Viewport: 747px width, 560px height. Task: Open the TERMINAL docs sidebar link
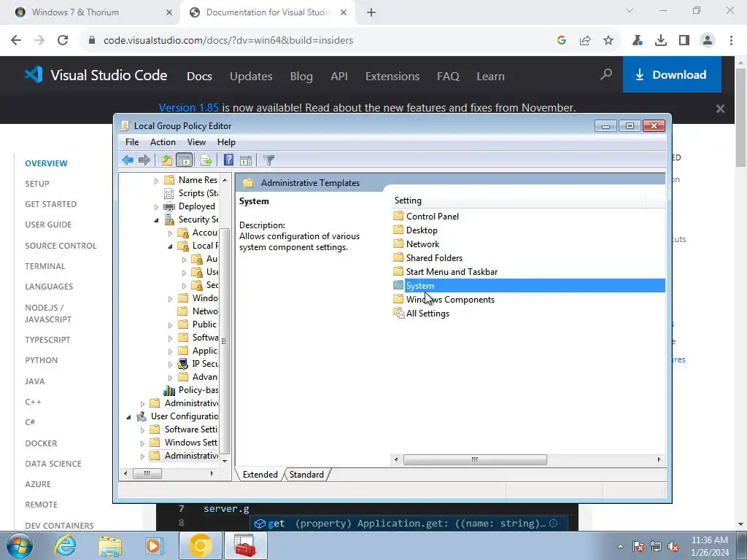pyautogui.click(x=45, y=266)
